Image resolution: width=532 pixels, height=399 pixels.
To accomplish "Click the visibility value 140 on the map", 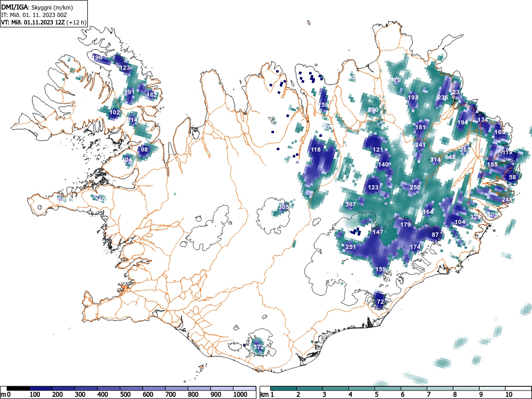I will tap(383, 164).
